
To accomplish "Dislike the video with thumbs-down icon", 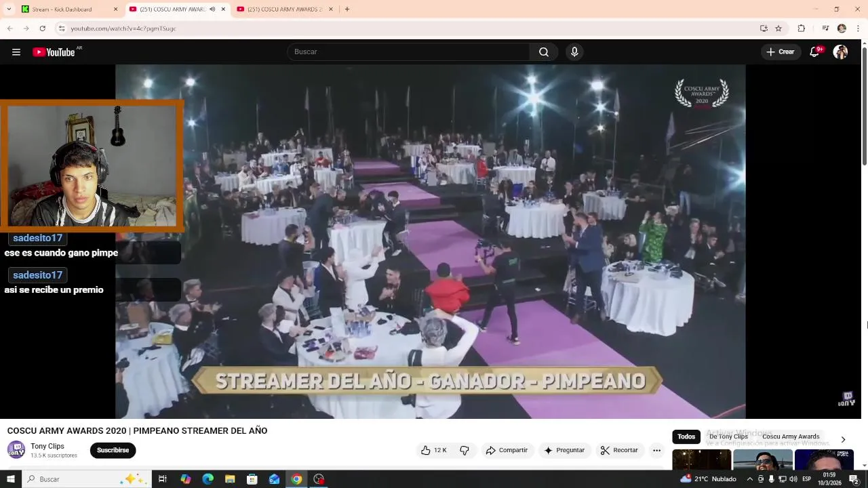I will click(x=465, y=450).
